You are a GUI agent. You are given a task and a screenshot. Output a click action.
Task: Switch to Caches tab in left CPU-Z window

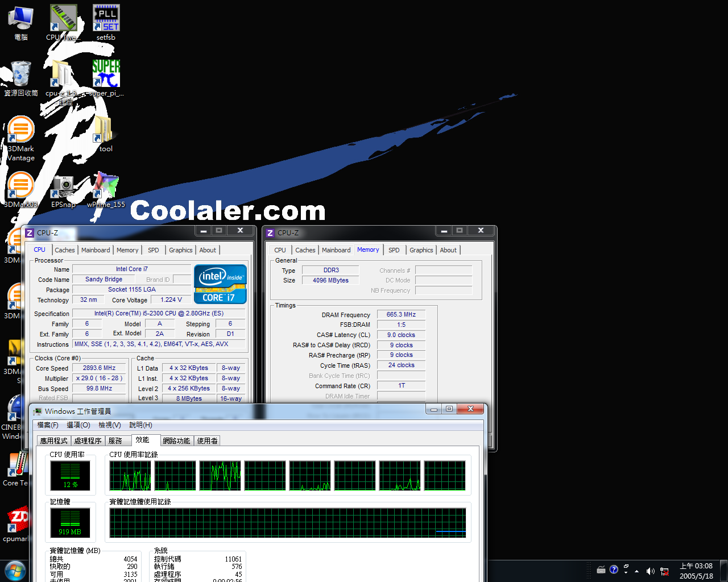click(65, 250)
